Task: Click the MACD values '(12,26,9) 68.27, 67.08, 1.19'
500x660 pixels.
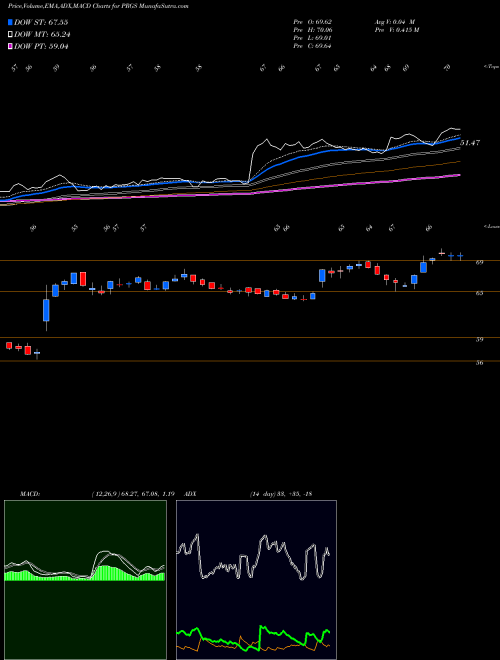Action: click(133, 494)
